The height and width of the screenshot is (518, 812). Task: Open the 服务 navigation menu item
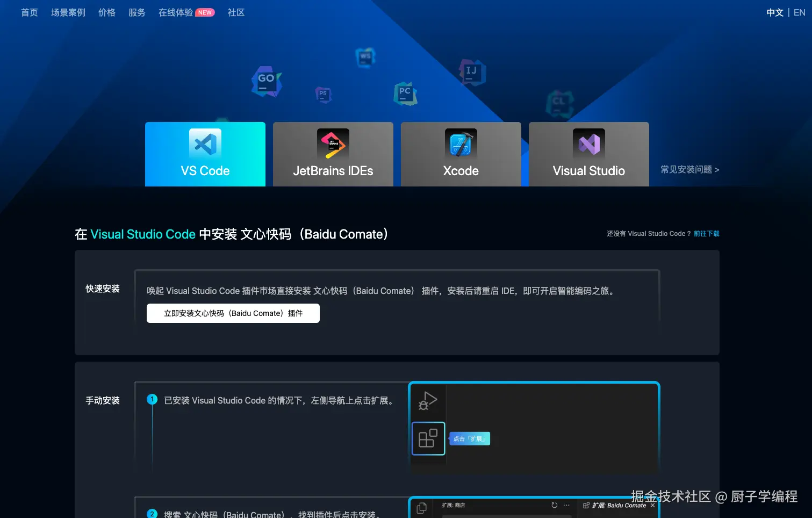point(137,12)
